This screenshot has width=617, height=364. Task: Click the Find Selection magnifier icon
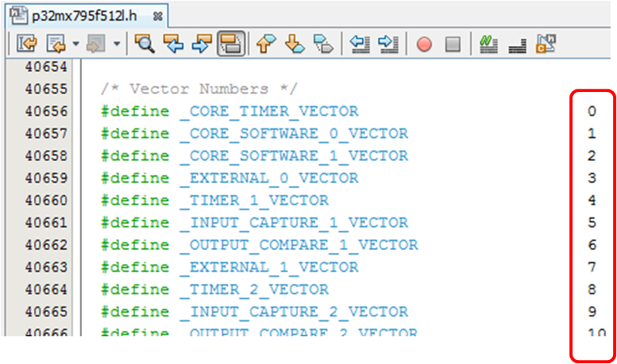pos(145,44)
